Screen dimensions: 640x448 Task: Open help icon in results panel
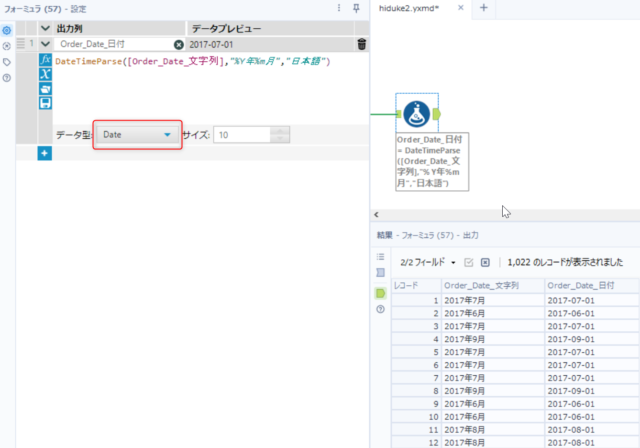coord(380,309)
